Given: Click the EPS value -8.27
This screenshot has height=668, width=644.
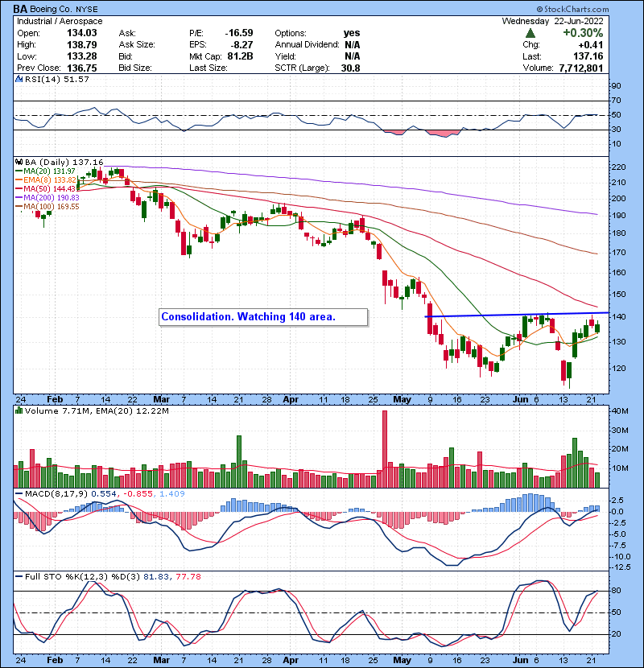Looking at the screenshot, I should (242, 45).
